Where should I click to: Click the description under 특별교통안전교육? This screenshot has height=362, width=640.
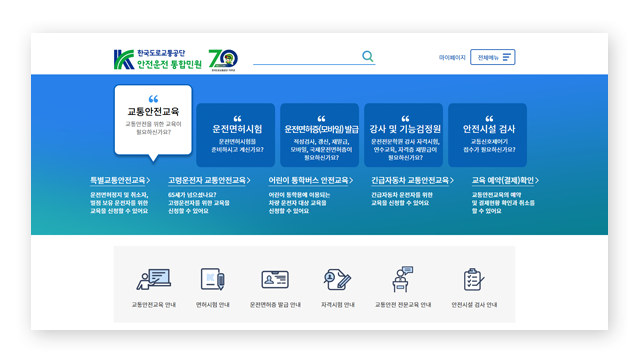pos(119,203)
